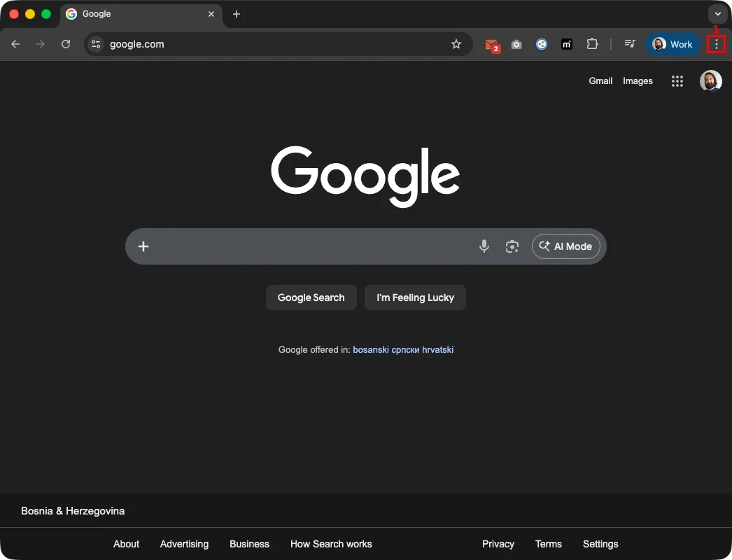Image resolution: width=732 pixels, height=560 pixels.
Task: Open the Terms footer link
Action: (549, 544)
